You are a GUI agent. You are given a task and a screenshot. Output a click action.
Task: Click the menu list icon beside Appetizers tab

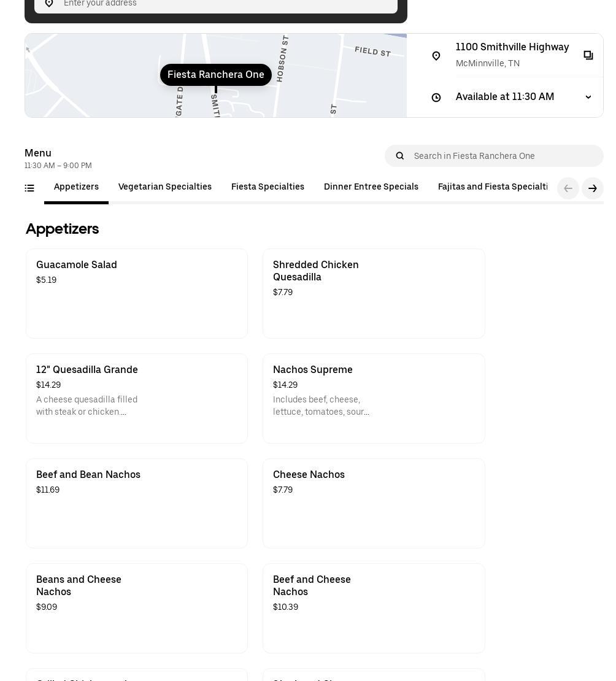[x=29, y=188]
